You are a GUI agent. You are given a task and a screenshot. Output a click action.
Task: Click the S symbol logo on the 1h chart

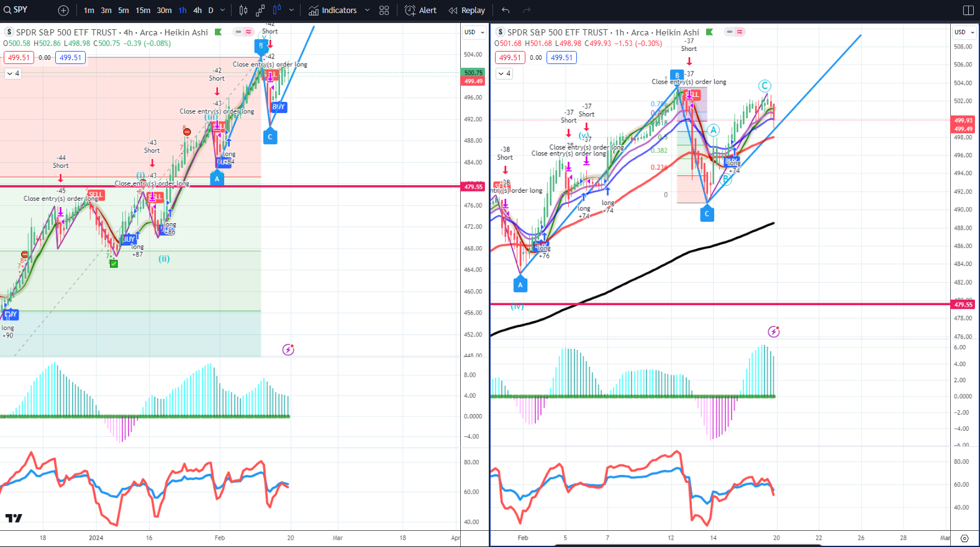pos(501,32)
